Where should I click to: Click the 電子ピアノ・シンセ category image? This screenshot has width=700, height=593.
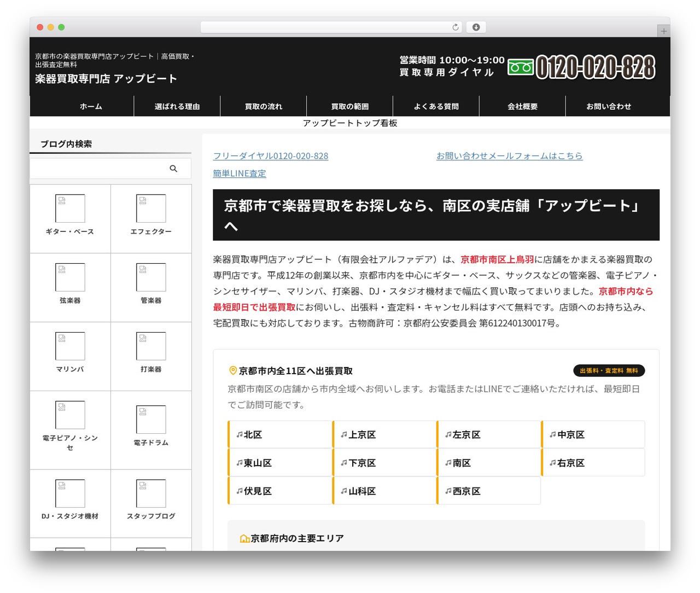[70, 415]
